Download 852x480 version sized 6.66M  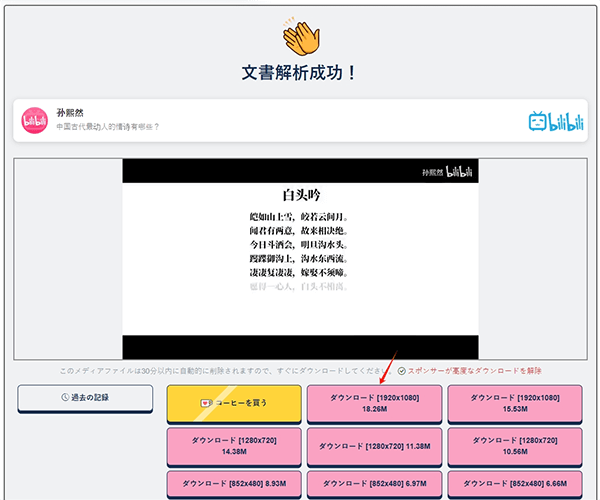514,483
